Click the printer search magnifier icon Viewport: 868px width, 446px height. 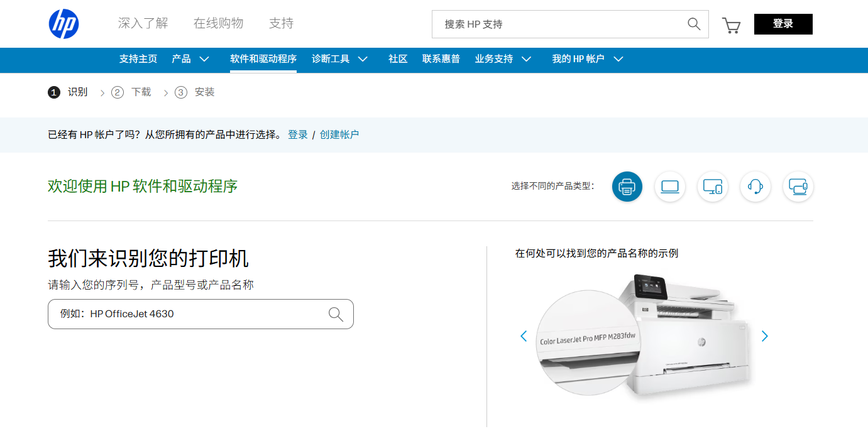336,314
